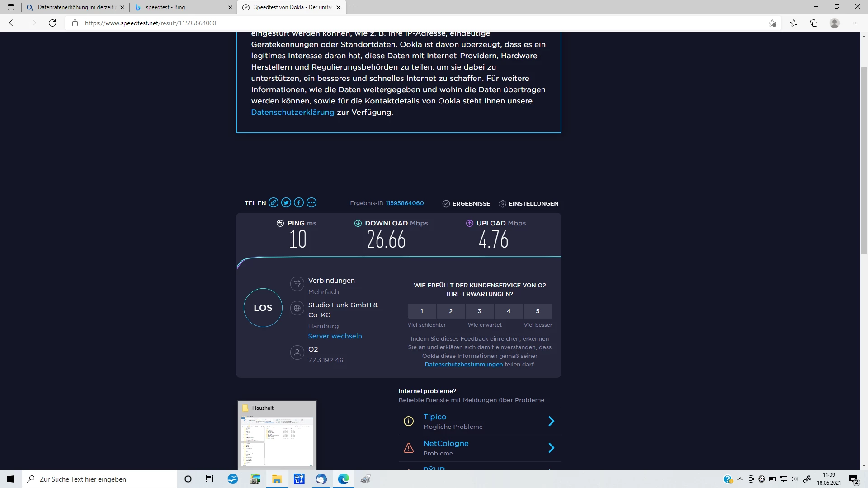Open the Datenschutzerklärung link
This screenshot has width=868, height=488.
292,112
